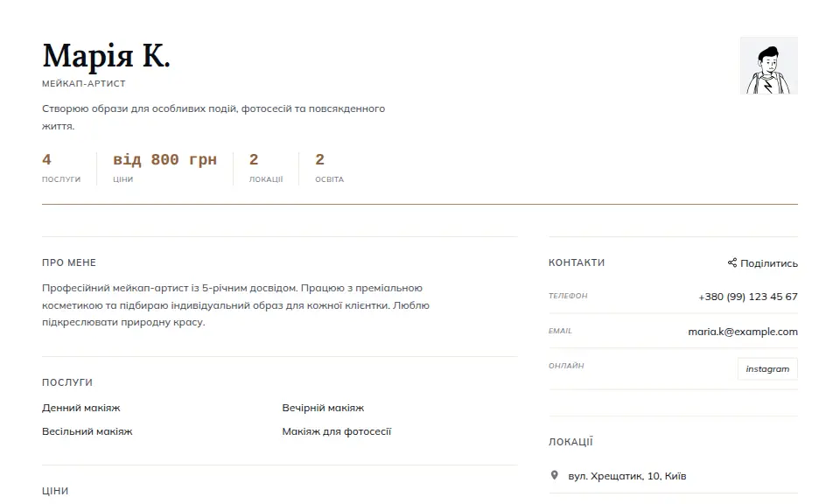Select the 2 Освіта stat

click(330, 168)
